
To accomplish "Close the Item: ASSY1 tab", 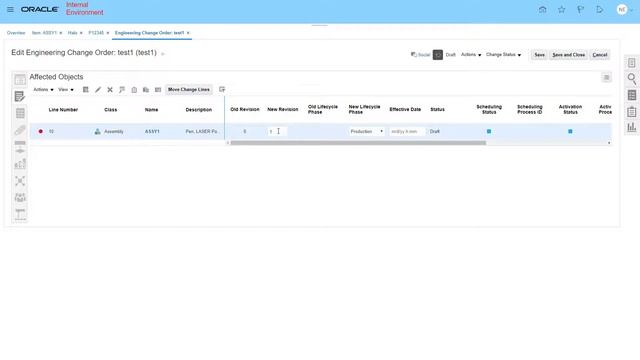I will [x=61, y=33].
